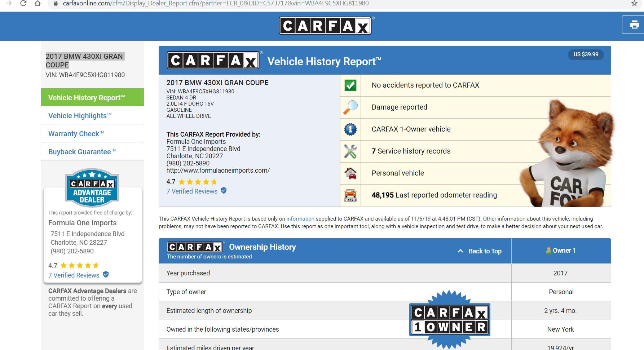
Task: Click the house personal vehicle icon
Action: [x=350, y=173]
